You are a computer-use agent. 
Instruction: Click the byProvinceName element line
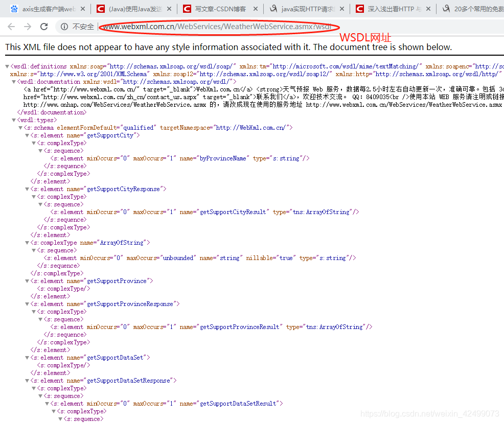tap(180, 158)
